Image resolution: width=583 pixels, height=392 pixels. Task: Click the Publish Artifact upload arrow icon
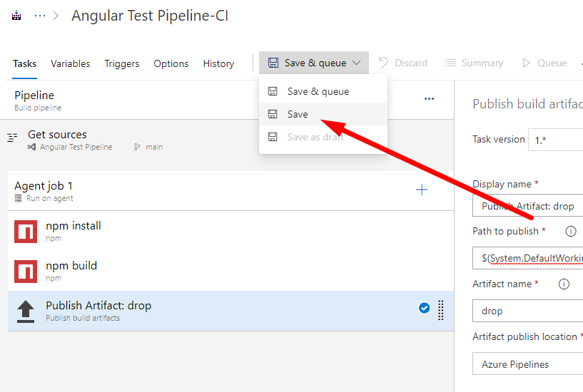26,311
